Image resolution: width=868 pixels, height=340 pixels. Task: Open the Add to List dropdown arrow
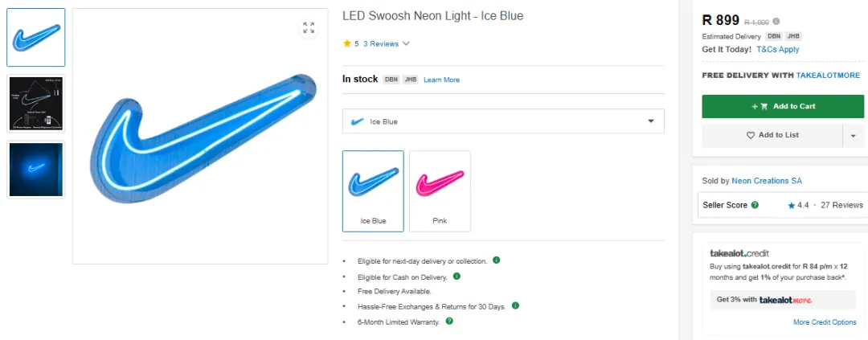pos(854,136)
